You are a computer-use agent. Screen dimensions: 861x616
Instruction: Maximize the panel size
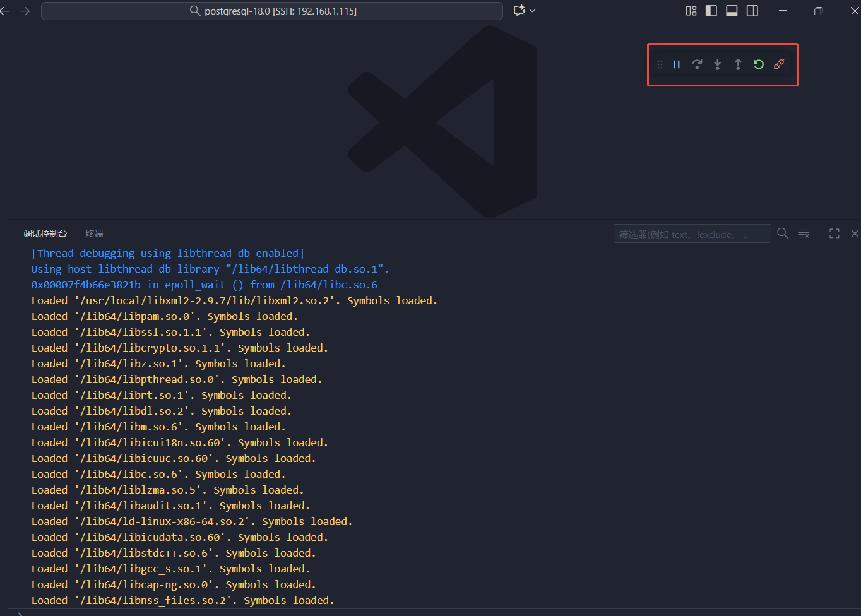click(834, 234)
